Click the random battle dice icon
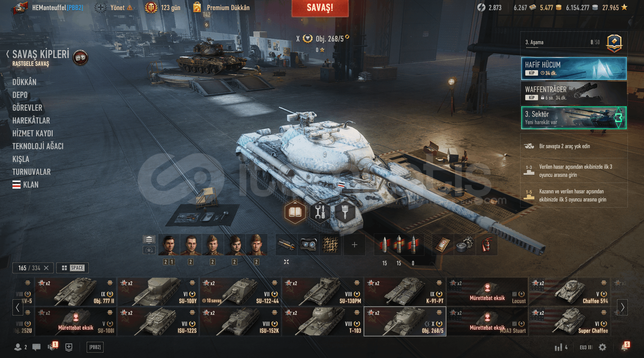This screenshot has width=644, height=358. pyautogui.click(x=80, y=58)
